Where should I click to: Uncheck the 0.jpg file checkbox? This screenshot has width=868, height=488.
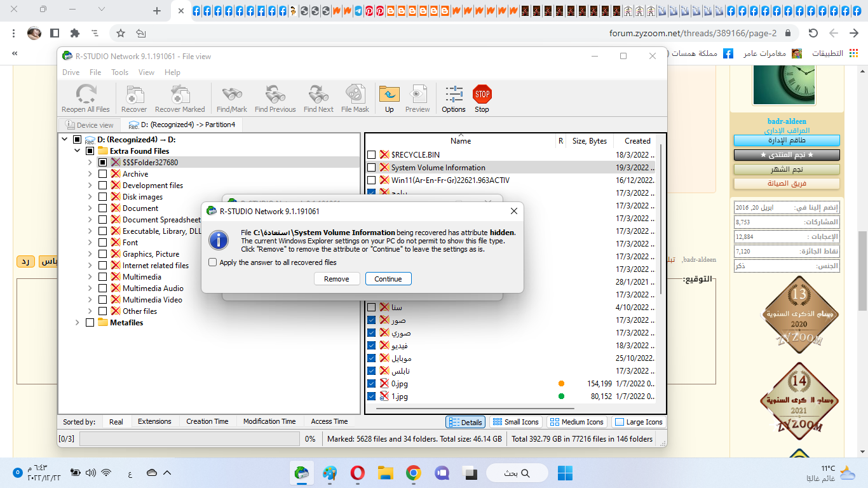pyautogui.click(x=372, y=383)
